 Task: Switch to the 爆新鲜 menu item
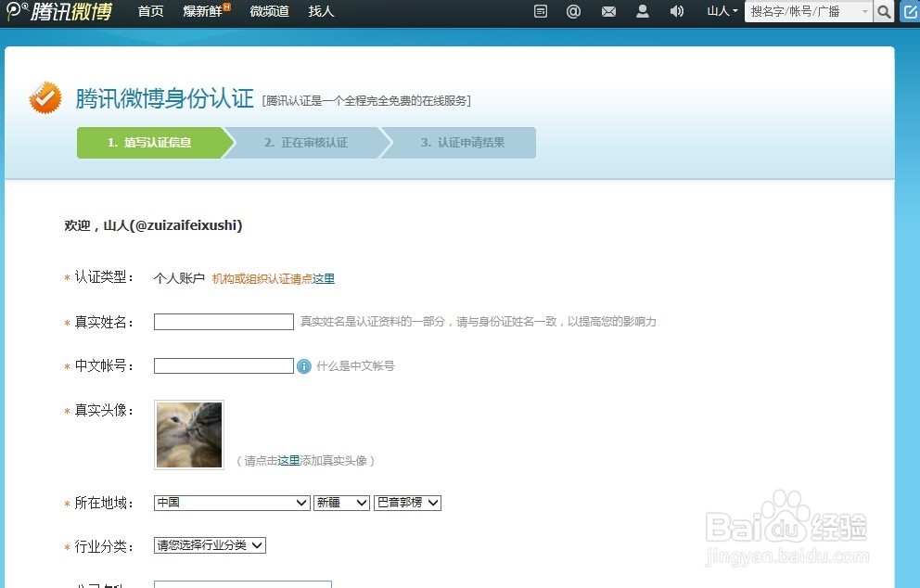(x=200, y=12)
